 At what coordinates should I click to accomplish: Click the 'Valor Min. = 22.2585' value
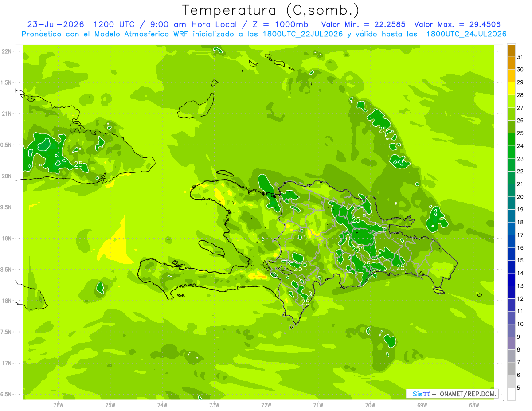tap(364, 24)
